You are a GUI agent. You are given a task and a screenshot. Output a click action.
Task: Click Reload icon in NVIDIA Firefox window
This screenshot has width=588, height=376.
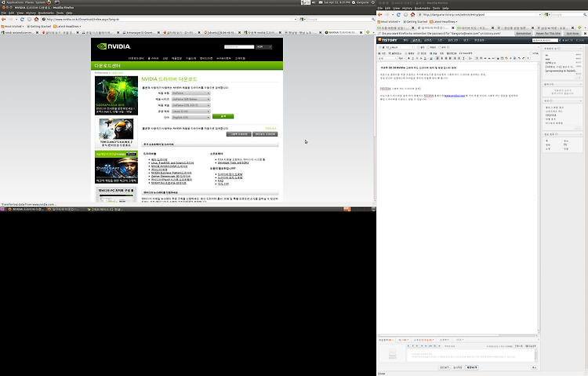22,19
